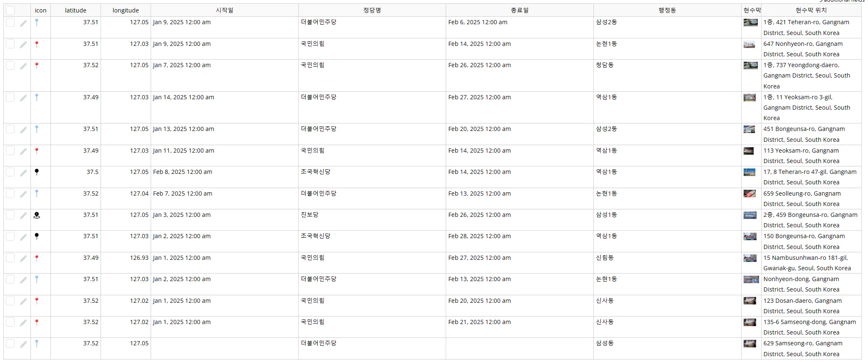The width and height of the screenshot is (868, 362).
Task: Open the banner photo thumbnail in the first row
Action: 750,23
